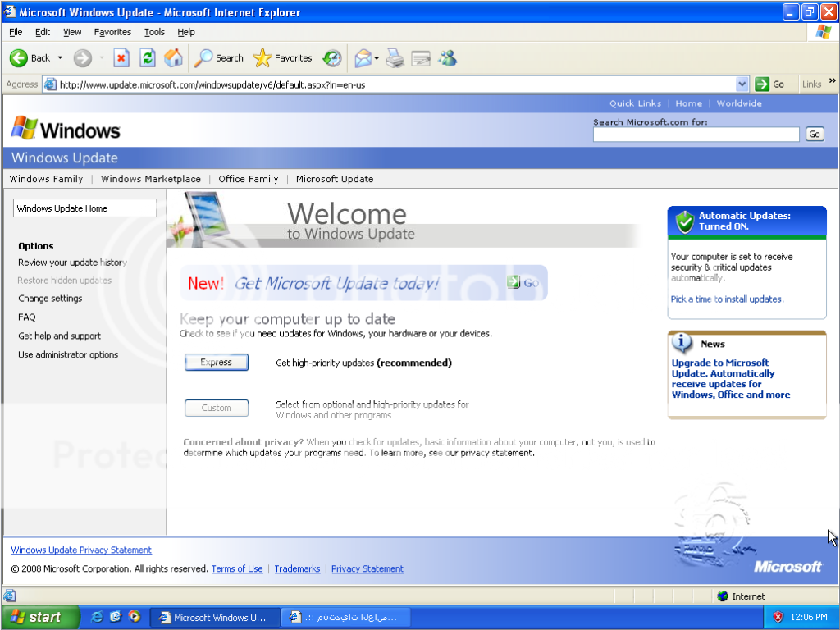Open the Terms of Use link
Viewport: 840px width, 630px height.
(237, 568)
